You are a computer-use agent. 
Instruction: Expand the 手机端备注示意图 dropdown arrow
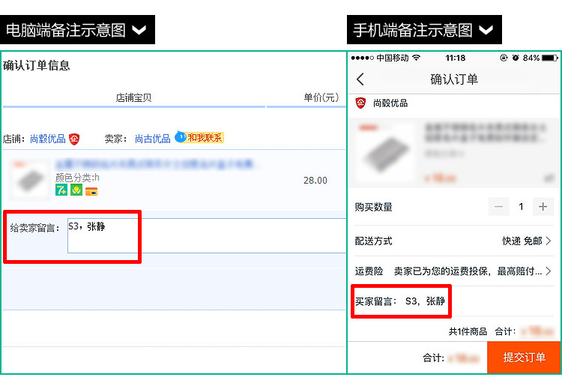coord(486,30)
